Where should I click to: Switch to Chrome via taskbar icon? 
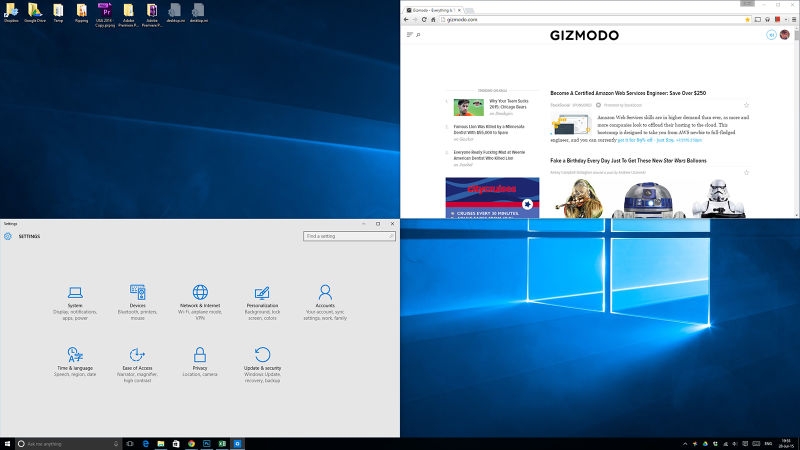(x=191, y=444)
